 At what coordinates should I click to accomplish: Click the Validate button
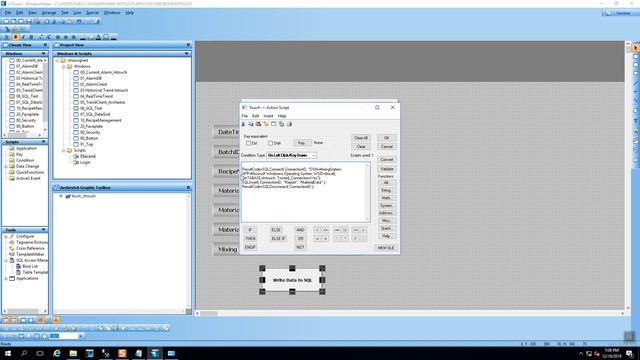387,169
